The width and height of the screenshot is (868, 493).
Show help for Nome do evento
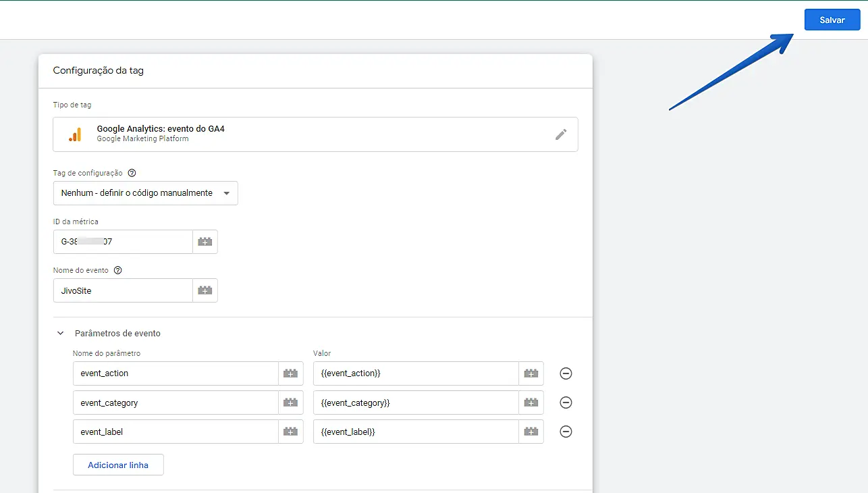(118, 270)
